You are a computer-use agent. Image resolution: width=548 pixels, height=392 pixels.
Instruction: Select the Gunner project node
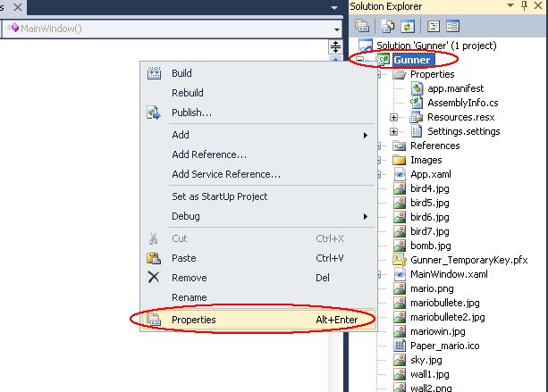point(412,60)
